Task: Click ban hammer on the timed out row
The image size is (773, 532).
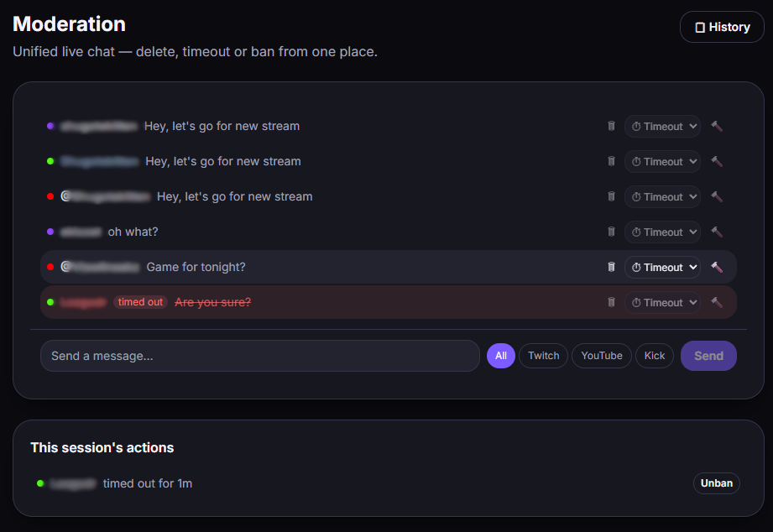Action: tap(717, 302)
